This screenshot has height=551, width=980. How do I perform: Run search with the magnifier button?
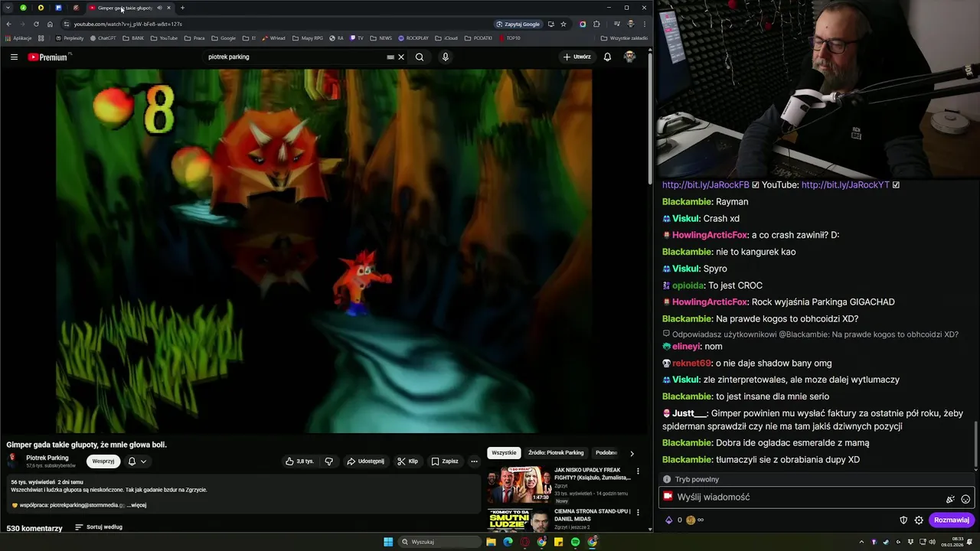(420, 57)
